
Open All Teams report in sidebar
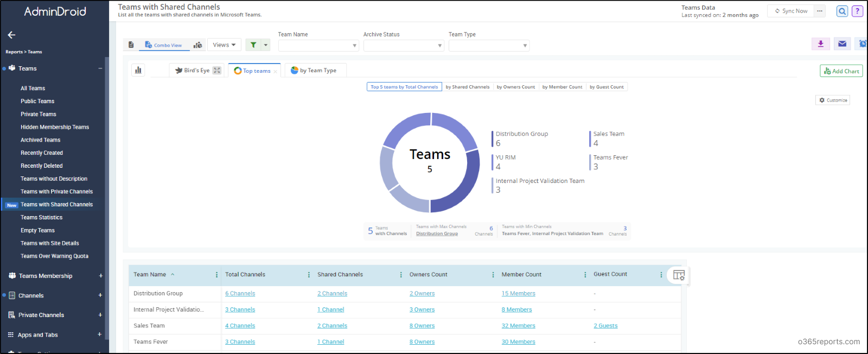[x=33, y=88]
